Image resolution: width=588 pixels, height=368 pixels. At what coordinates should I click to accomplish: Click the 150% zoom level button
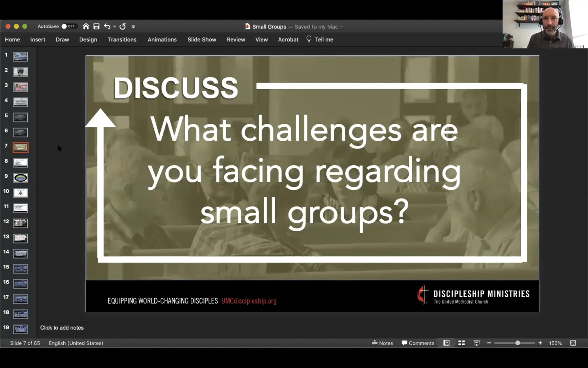555,343
